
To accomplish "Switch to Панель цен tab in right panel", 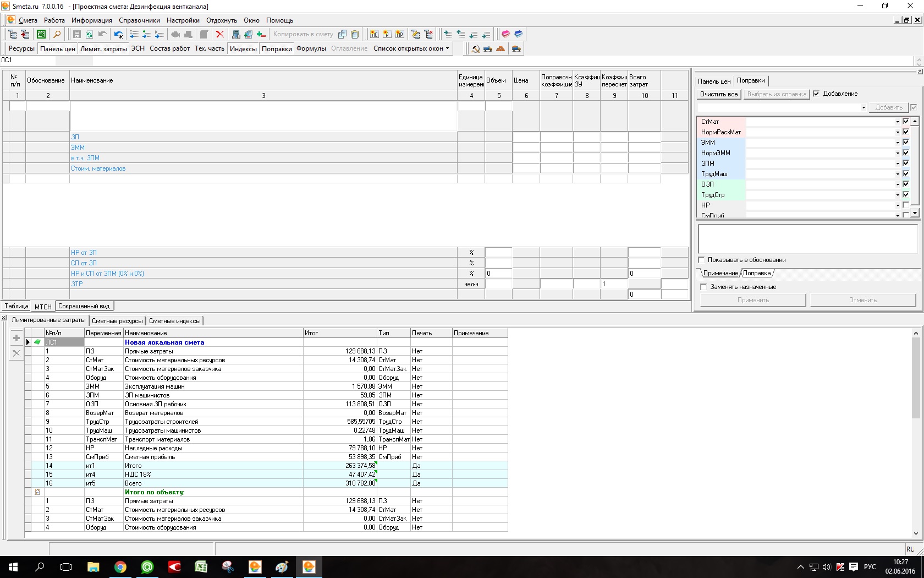I will (714, 81).
